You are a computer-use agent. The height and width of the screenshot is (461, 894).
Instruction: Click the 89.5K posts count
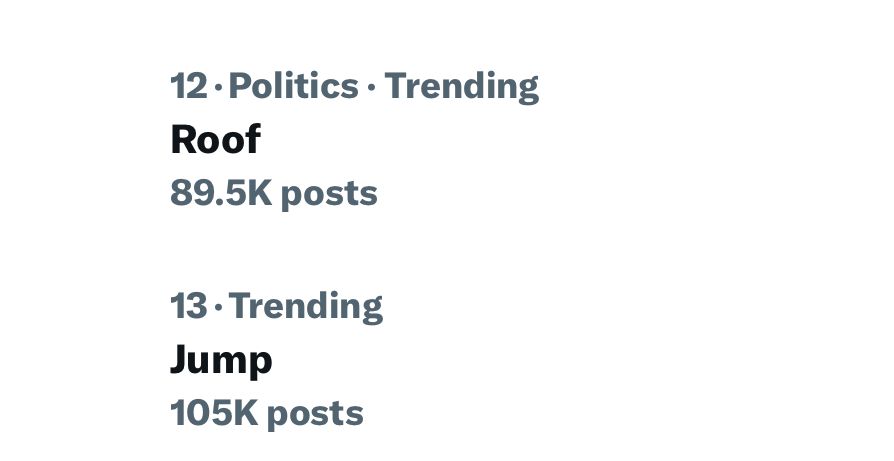[273, 193]
